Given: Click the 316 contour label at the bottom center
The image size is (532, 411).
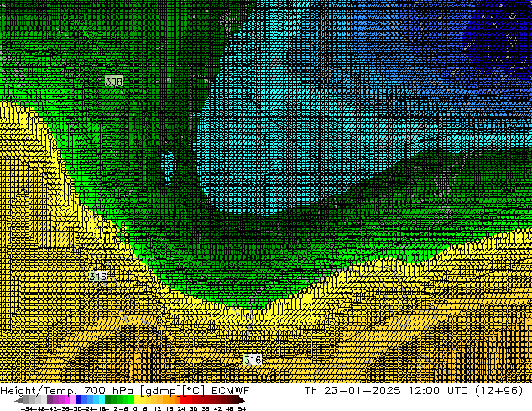Looking at the screenshot, I should (253, 360).
